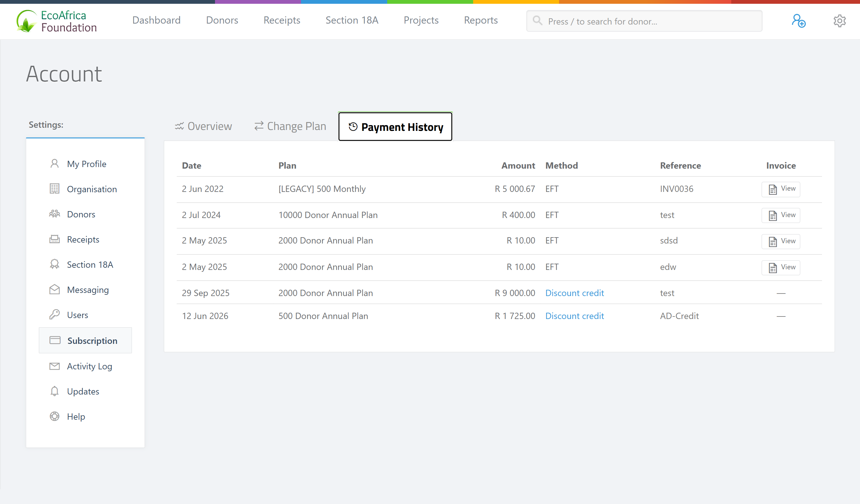Click Discount credit link for 29 Sep 2025
This screenshot has width=860, height=504.
click(x=574, y=293)
